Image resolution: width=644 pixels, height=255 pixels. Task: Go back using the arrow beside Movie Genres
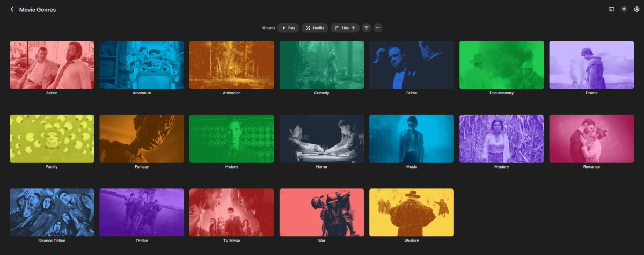point(12,9)
